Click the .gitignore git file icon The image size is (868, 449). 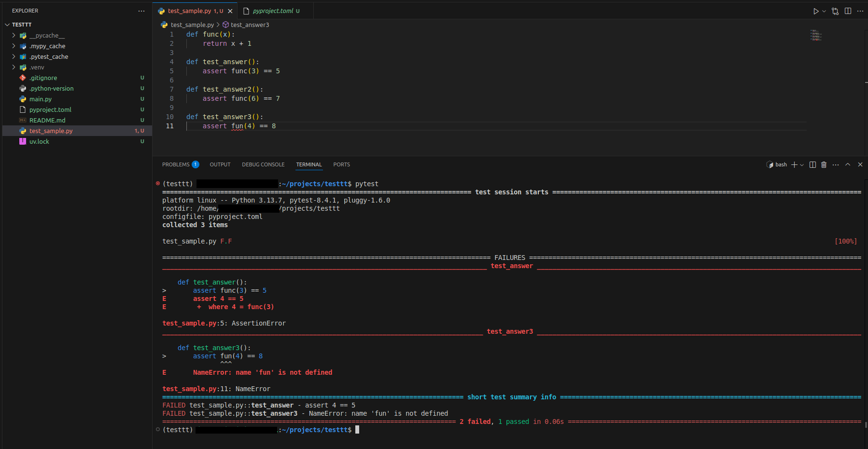23,78
